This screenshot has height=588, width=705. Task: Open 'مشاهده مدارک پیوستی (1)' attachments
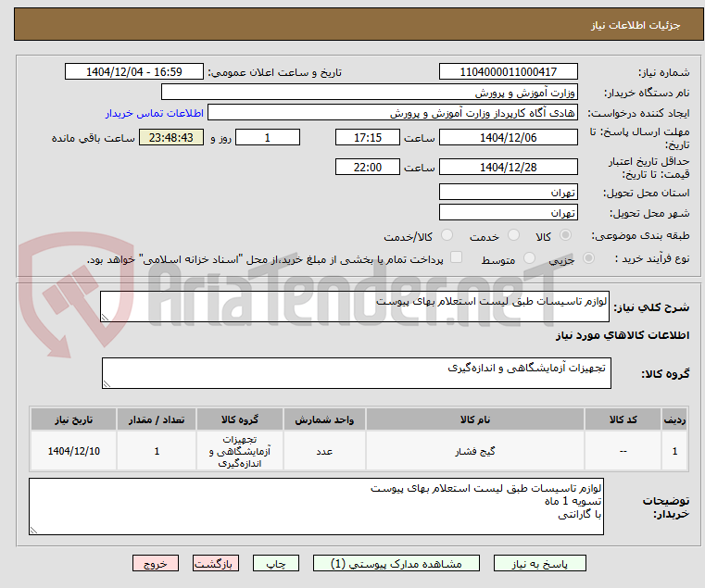click(x=397, y=563)
